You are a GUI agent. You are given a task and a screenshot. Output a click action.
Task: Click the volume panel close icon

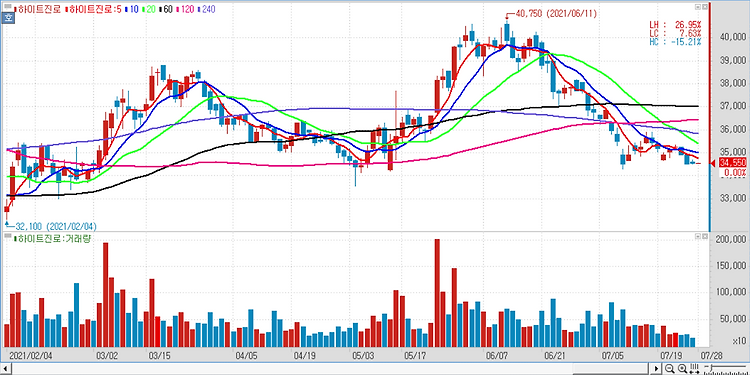tap(705, 236)
